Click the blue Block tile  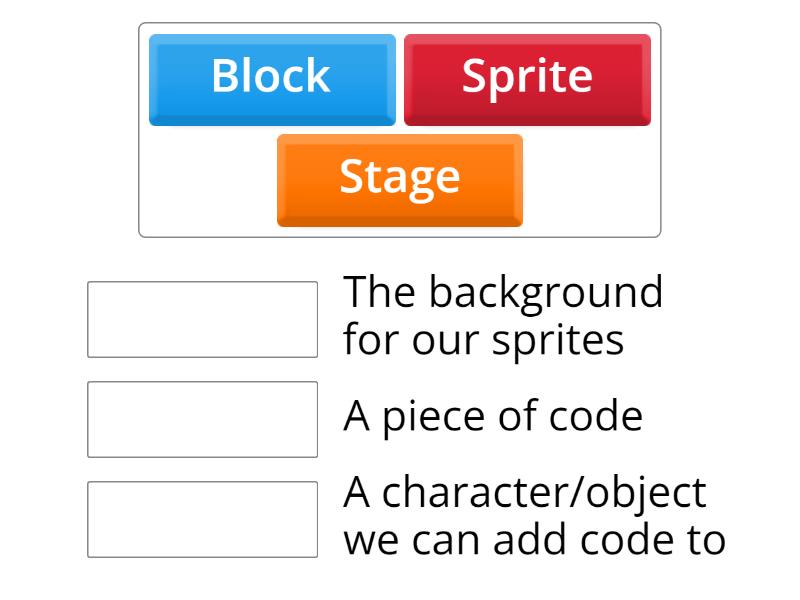tap(272, 79)
